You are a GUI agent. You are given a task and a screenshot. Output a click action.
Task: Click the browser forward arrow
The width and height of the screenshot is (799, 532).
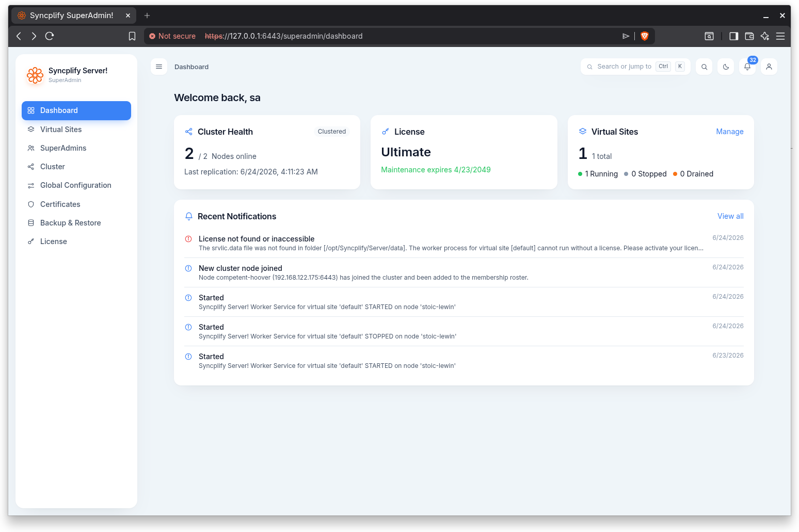coord(34,36)
